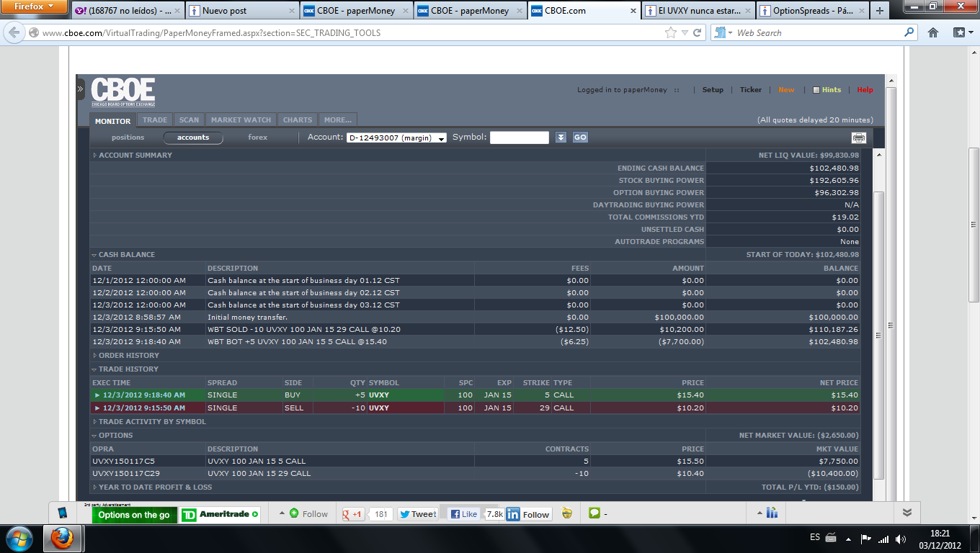Click the CBOE logo
This screenshot has height=553, width=980.
pos(123,93)
